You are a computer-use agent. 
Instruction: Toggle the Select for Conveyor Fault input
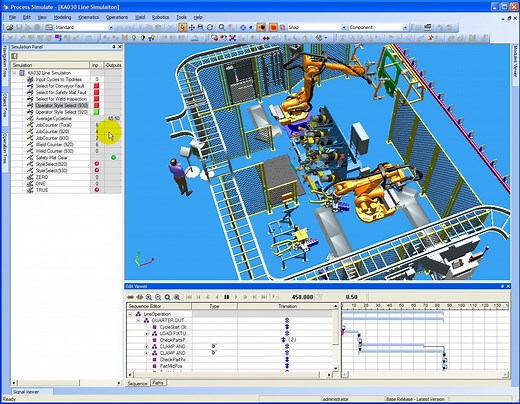[x=97, y=86]
